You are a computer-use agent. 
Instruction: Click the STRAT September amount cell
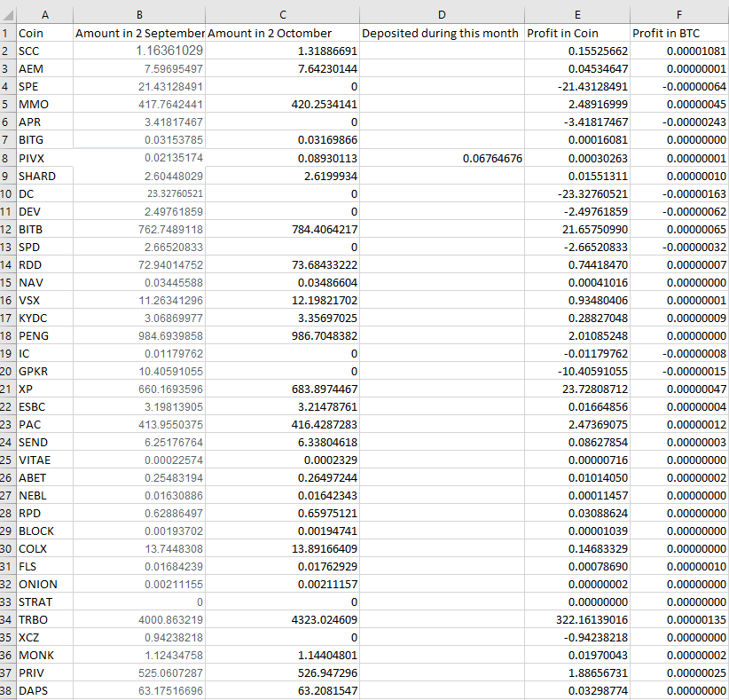139,602
